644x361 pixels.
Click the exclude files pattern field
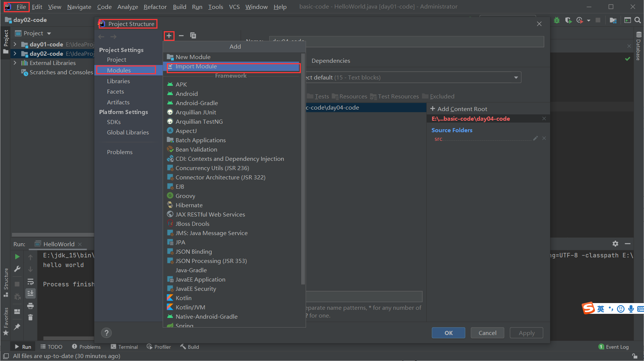[x=364, y=296]
